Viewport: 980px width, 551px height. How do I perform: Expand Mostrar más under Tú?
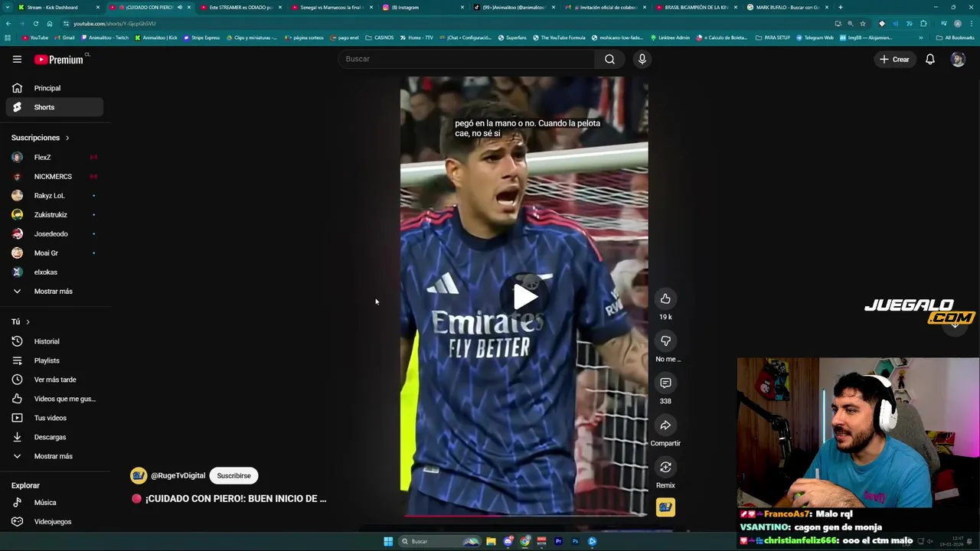54,456
